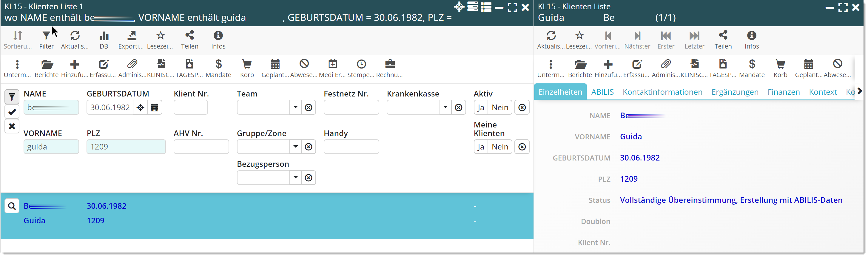Screen dimensions: 868x257
Task: Set Aktiv filter to Nein
Action: [x=500, y=108]
